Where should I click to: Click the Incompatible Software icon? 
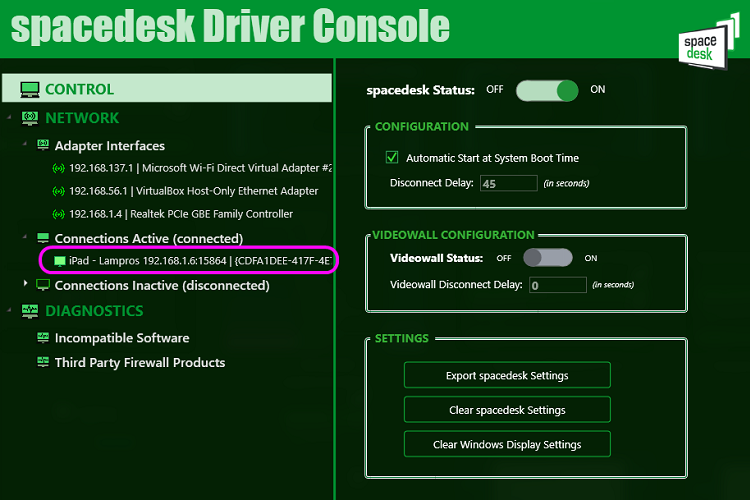(43, 338)
